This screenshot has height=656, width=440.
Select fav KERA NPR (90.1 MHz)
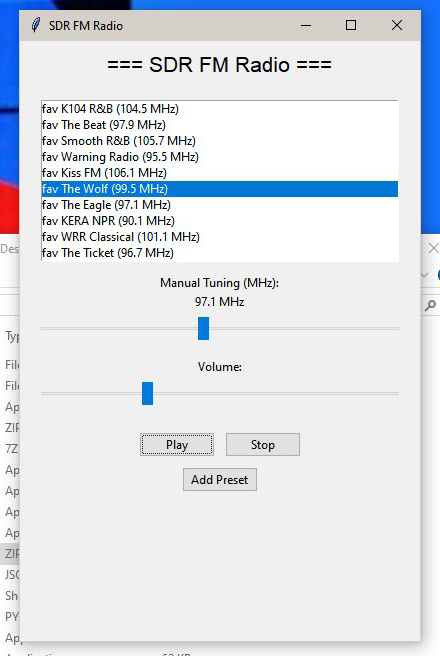(x=220, y=220)
